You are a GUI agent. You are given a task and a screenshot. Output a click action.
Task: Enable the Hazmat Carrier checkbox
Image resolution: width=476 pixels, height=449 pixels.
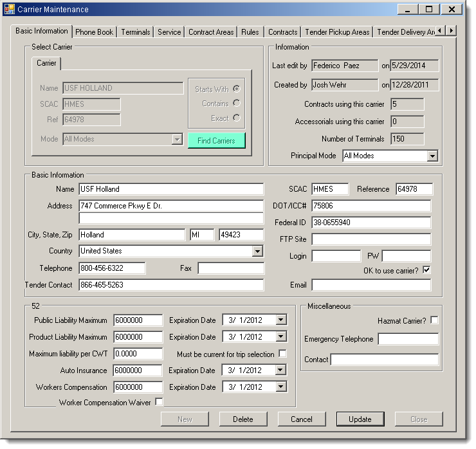[x=434, y=320]
